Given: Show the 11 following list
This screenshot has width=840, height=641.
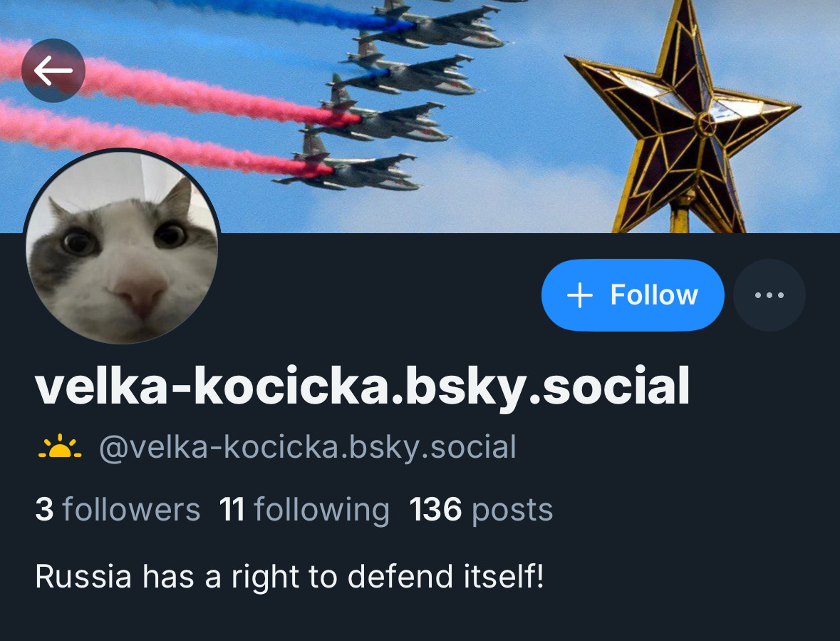Looking at the screenshot, I should (304, 510).
